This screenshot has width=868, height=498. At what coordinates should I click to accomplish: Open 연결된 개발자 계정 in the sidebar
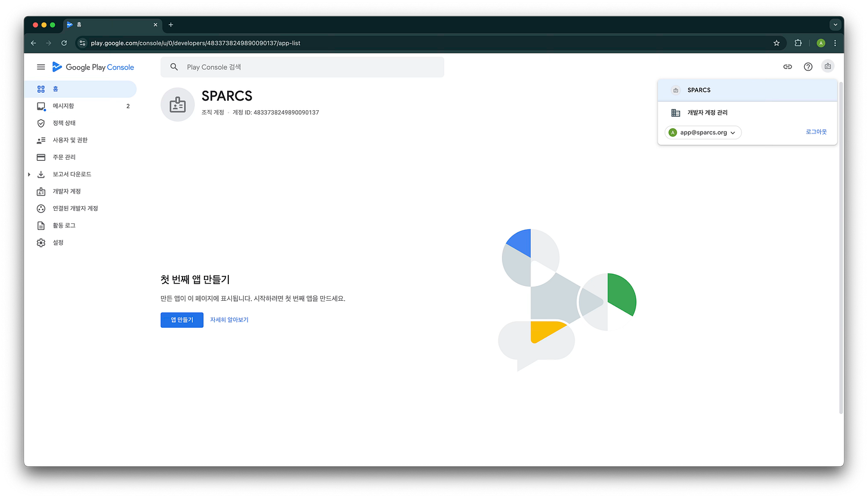pos(80,208)
